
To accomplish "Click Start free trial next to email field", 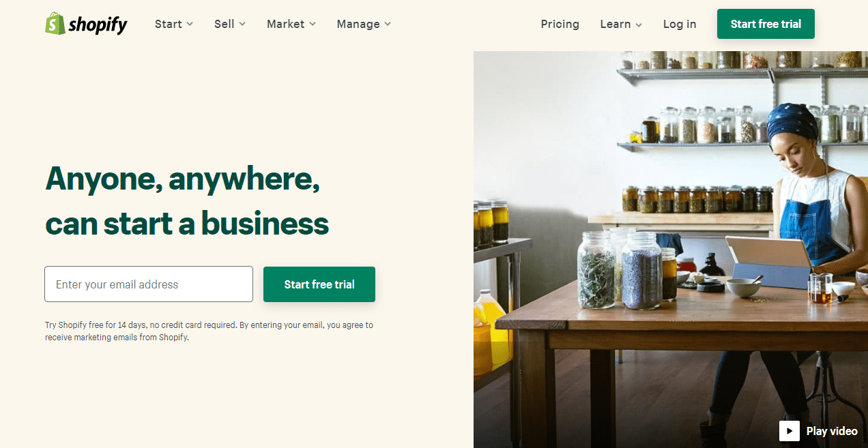I will click(319, 284).
